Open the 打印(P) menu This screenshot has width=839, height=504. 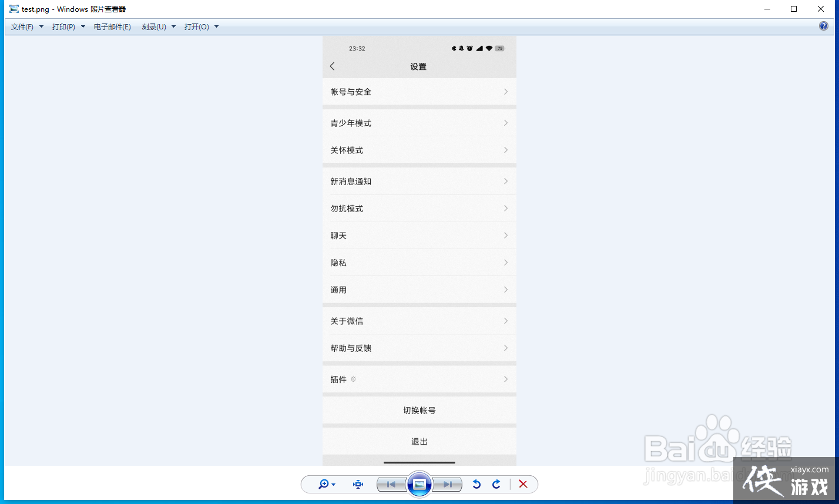point(63,27)
